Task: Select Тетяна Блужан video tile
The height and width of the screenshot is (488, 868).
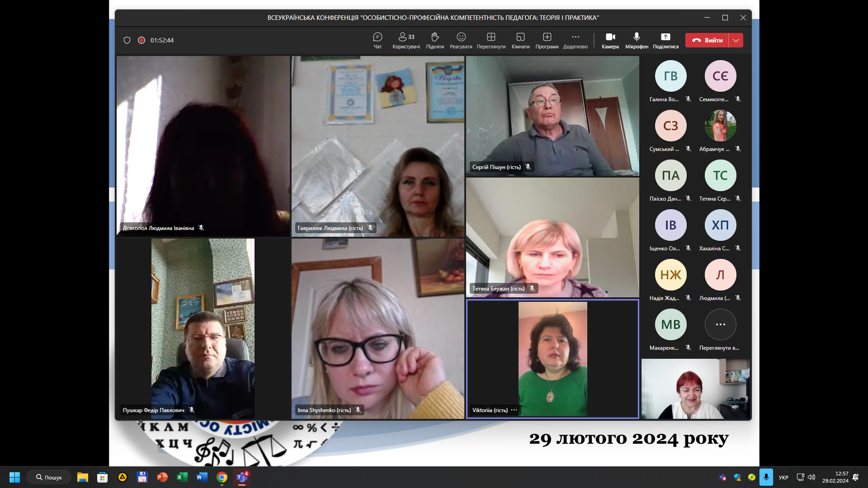Action: click(552, 237)
